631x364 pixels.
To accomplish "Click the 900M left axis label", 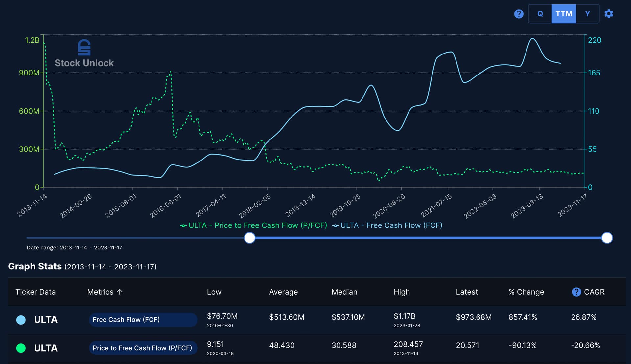I will tap(29, 73).
